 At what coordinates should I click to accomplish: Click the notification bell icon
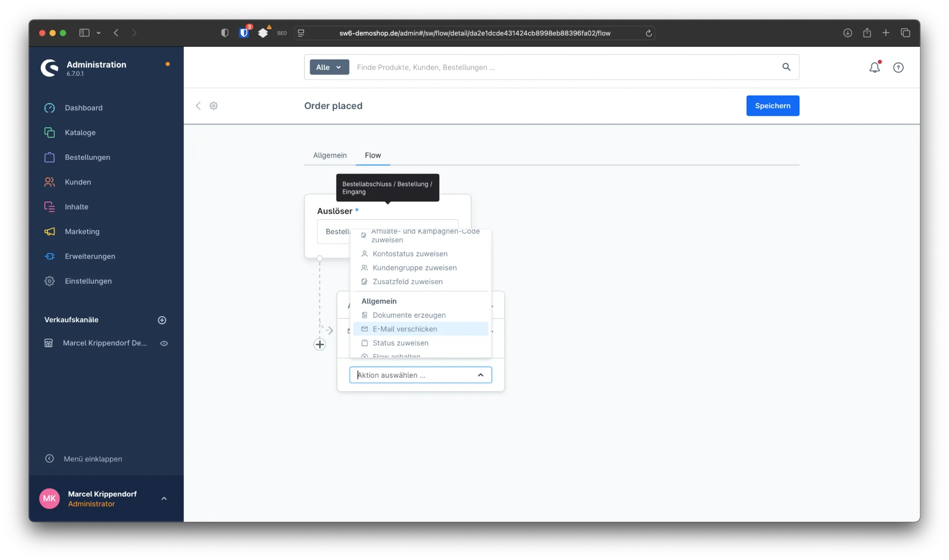[x=874, y=68]
